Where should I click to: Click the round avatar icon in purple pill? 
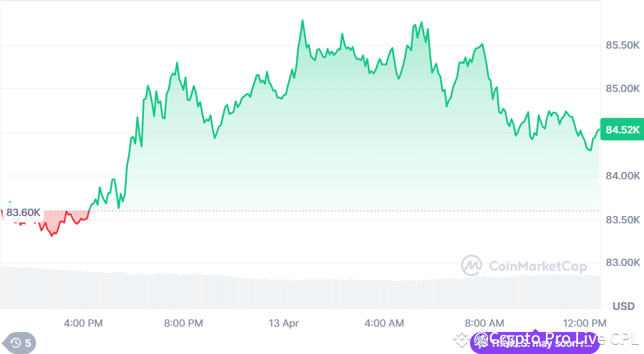[x=481, y=341]
